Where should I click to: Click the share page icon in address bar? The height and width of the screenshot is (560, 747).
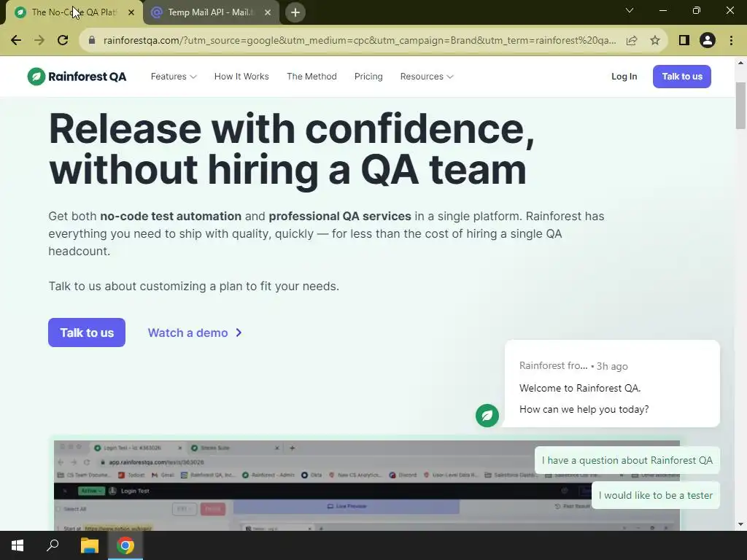(632, 41)
